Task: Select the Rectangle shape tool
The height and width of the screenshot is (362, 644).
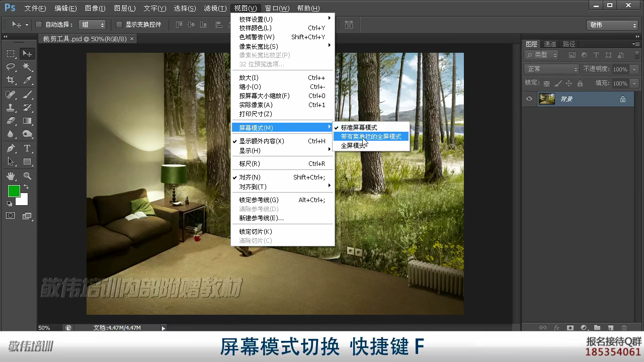Action: pos(27,161)
